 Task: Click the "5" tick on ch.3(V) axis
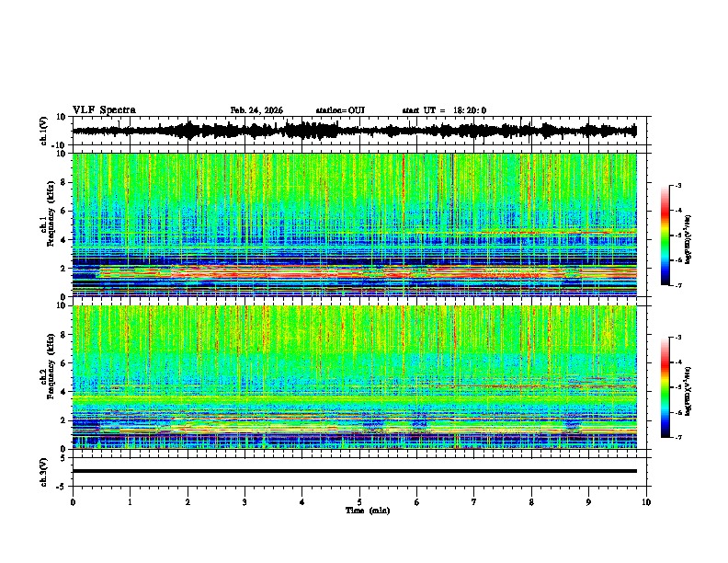(63, 457)
